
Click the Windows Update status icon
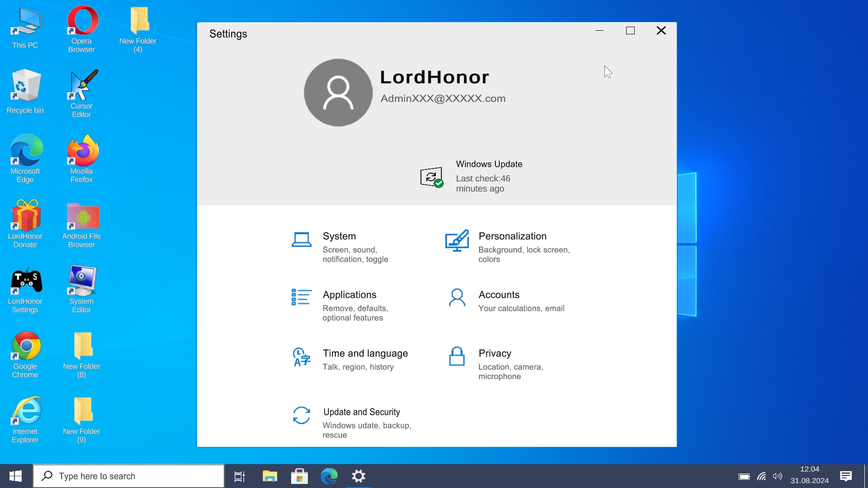(432, 177)
